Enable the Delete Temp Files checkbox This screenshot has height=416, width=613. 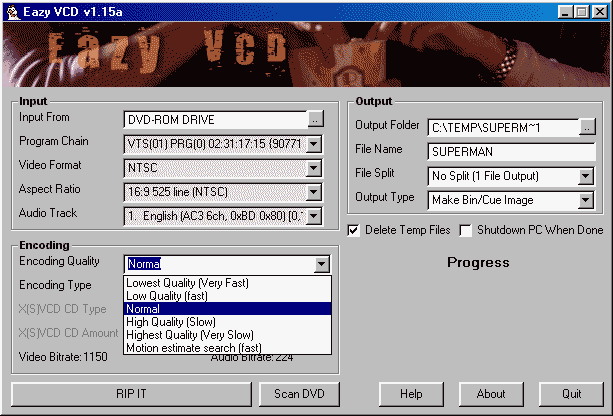pyautogui.click(x=354, y=230)
